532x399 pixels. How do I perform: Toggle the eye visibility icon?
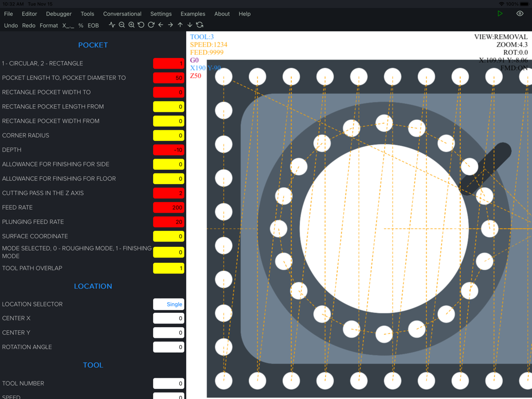coord(520,14)
